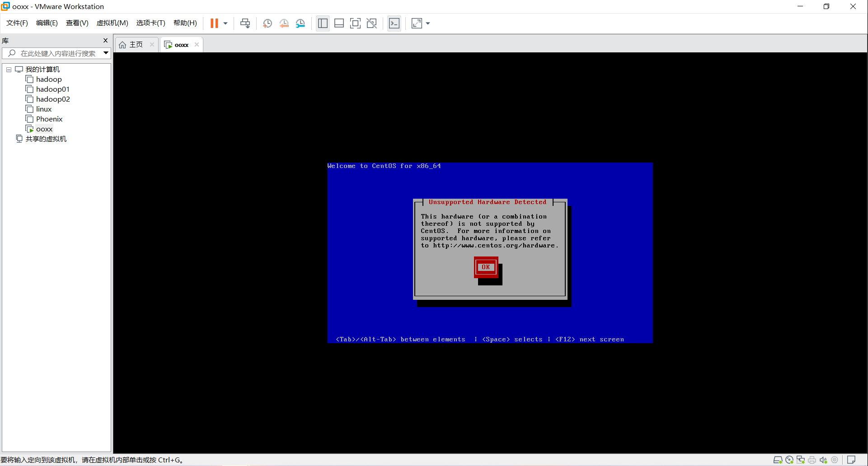Image resolution: width=868 pixels, height=466 pixels.
Task: Click the network adapter status icon
Action: [x=801, y=460]
